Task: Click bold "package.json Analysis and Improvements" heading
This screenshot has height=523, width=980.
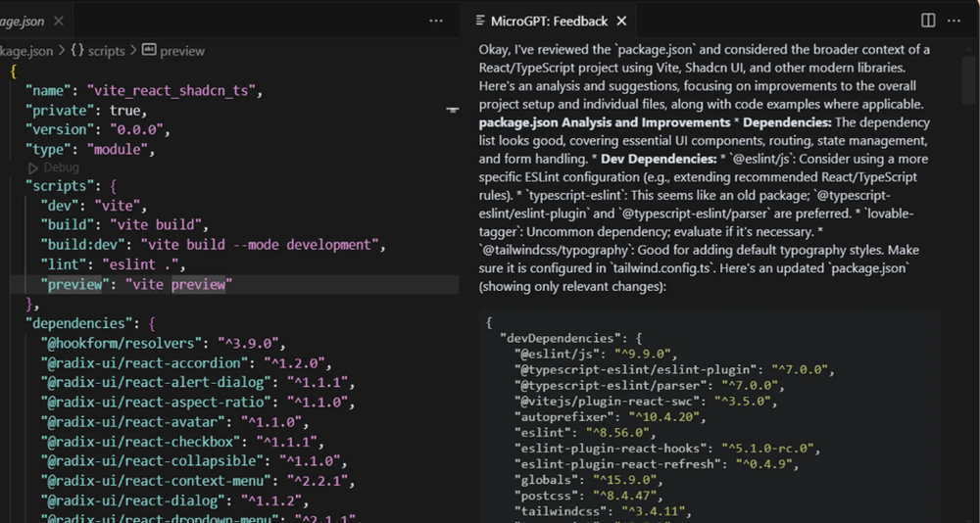Action: point(605,122)
